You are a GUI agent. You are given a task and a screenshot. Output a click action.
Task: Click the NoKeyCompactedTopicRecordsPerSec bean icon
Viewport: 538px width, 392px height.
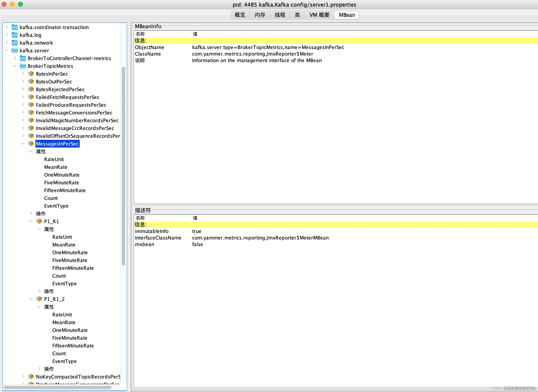[31, 377]
